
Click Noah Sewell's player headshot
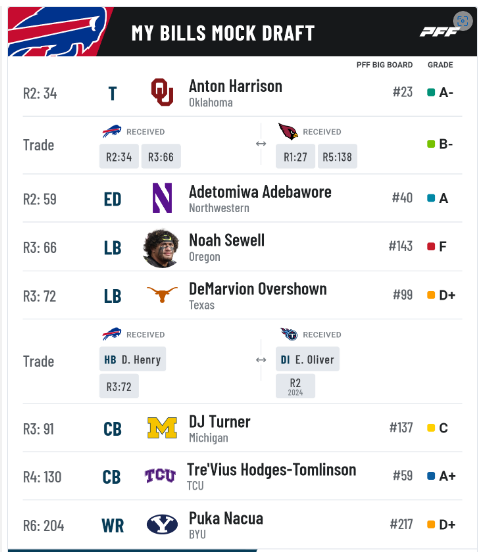tap(161, 248)
